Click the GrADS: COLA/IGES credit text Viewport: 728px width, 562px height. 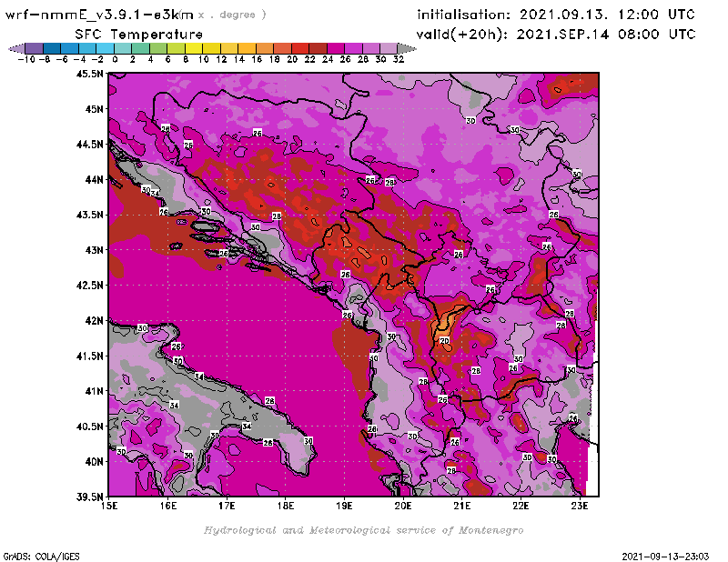click(x=38, y=555)
